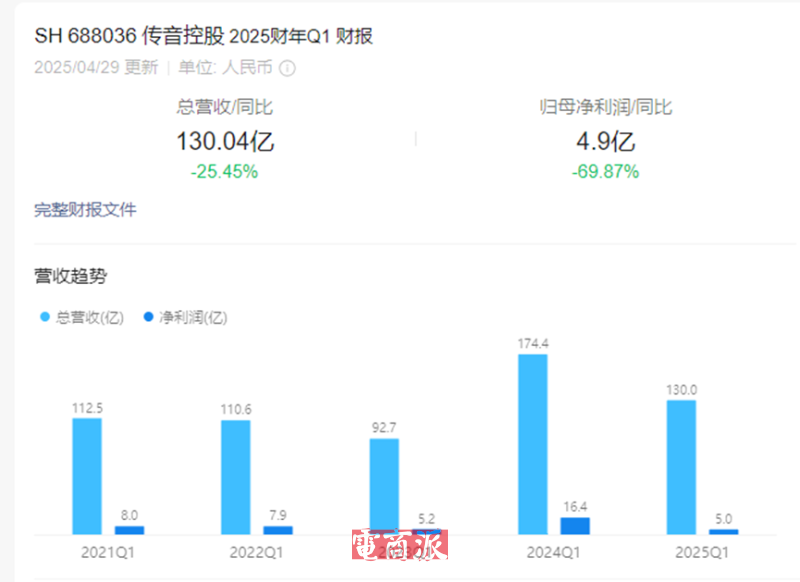
Task: Click the 2025Q1 revenue bar labeled 130.0
Action: pos(681,467)
